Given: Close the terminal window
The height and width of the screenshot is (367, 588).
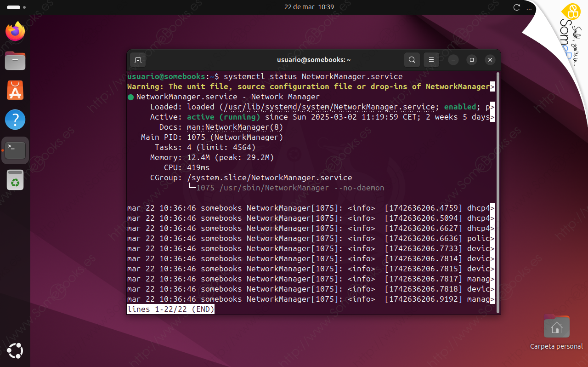Looking at the screenshot, I should click(x=490, y=60).
